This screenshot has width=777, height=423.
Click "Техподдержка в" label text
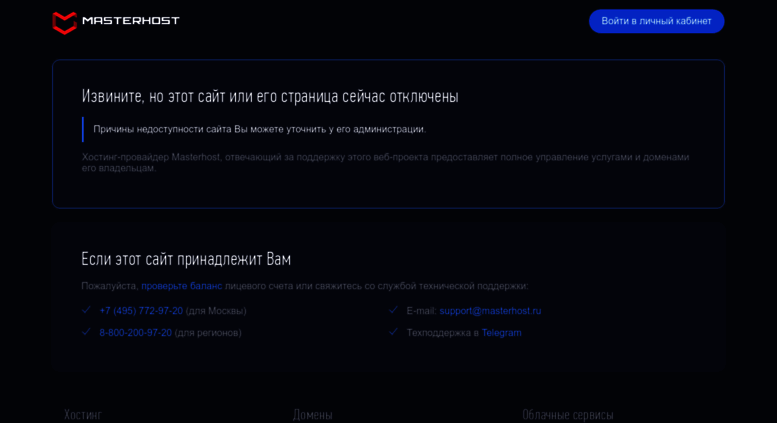click(x=443, y=332)
